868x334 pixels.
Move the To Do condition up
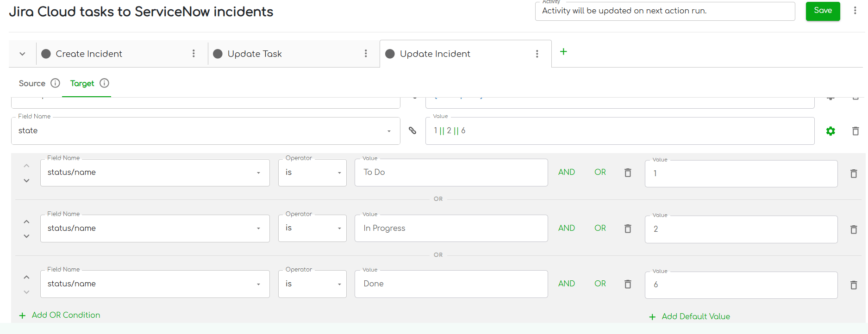[26, 166]
